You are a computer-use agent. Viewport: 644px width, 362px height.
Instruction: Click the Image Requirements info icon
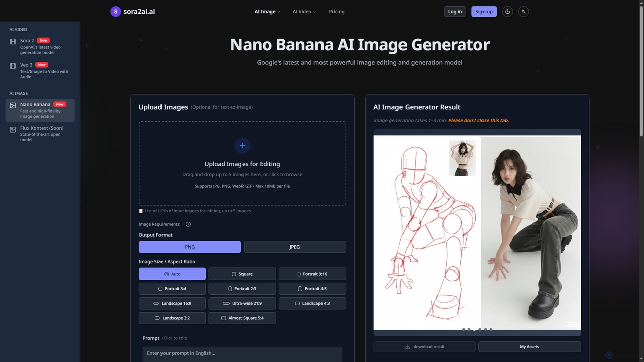(x=188, y=224)
